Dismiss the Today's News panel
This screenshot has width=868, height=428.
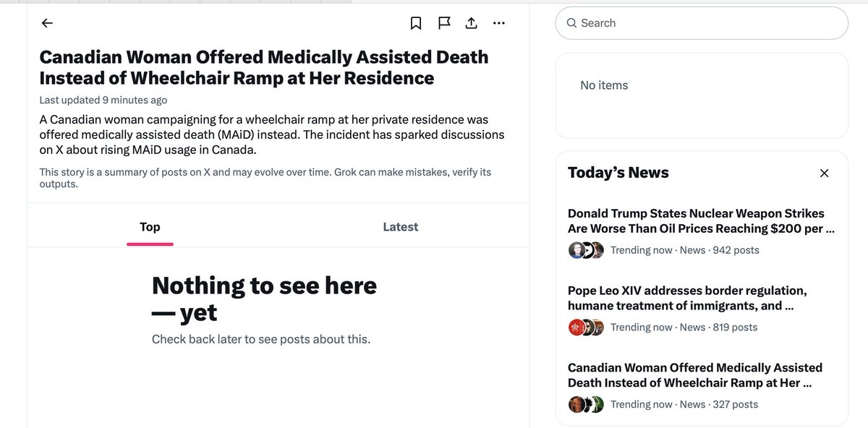coord(824,173)
